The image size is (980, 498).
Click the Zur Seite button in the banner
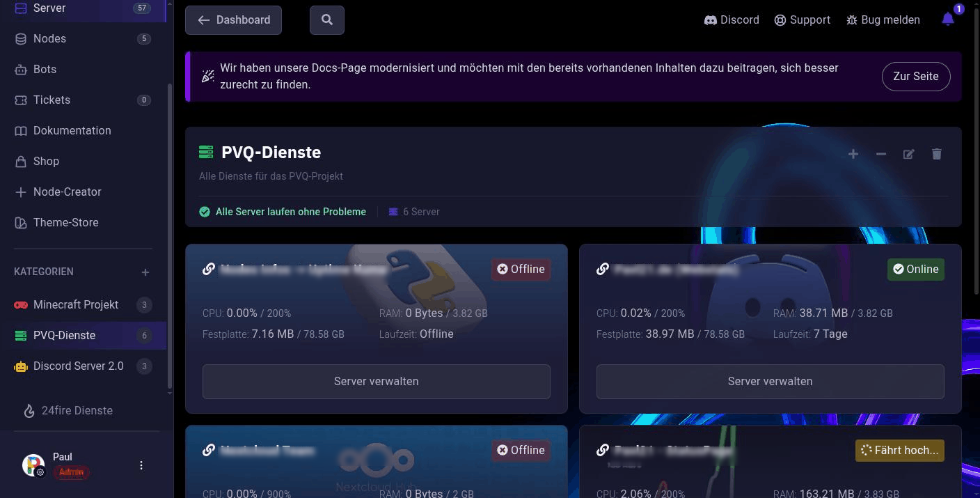tap(916, 77)
